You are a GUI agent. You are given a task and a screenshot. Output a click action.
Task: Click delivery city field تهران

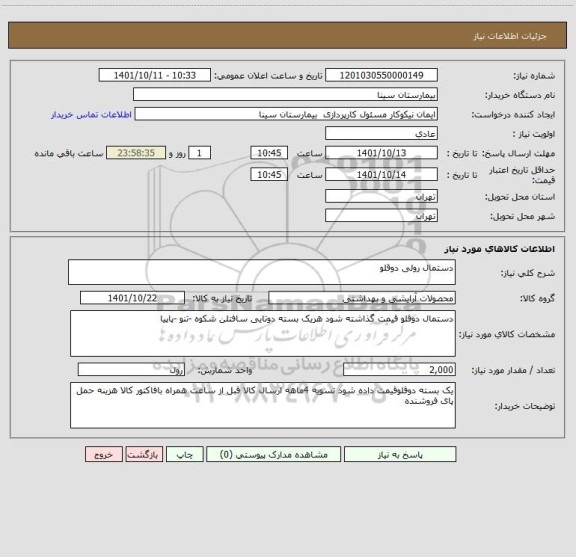click(381, 216)
